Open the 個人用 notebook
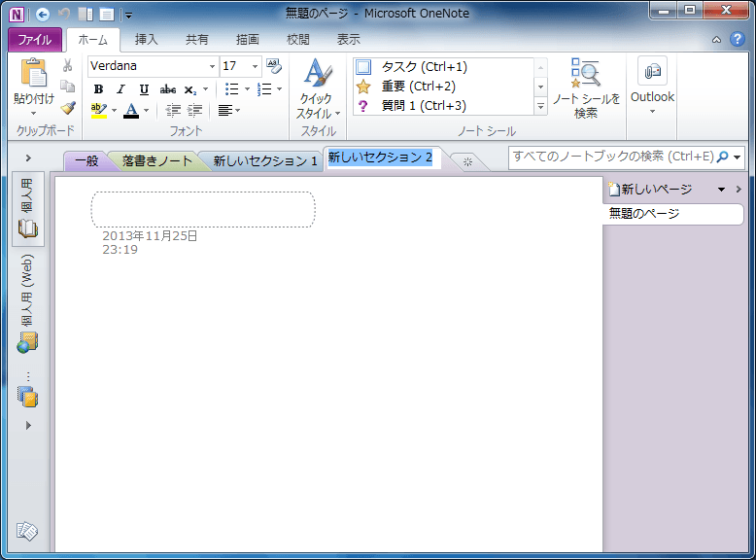Viewport: 756px width, 560px height. click(28, 209)
